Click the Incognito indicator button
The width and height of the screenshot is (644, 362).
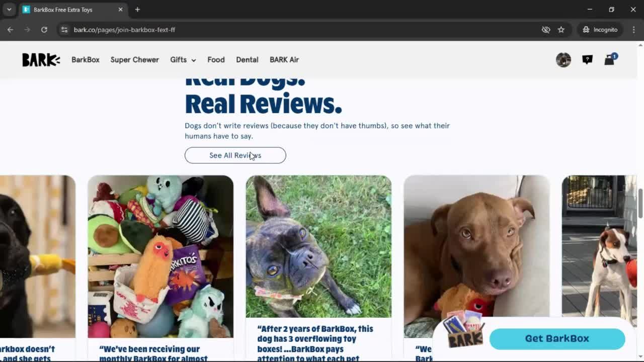(x=600, y=30)
